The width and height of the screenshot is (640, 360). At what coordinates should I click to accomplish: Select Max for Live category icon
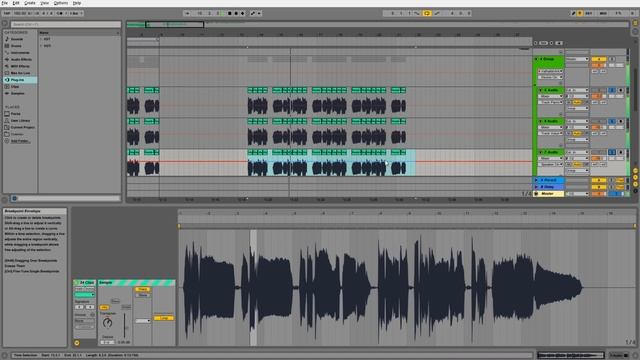tap(7, 73)
